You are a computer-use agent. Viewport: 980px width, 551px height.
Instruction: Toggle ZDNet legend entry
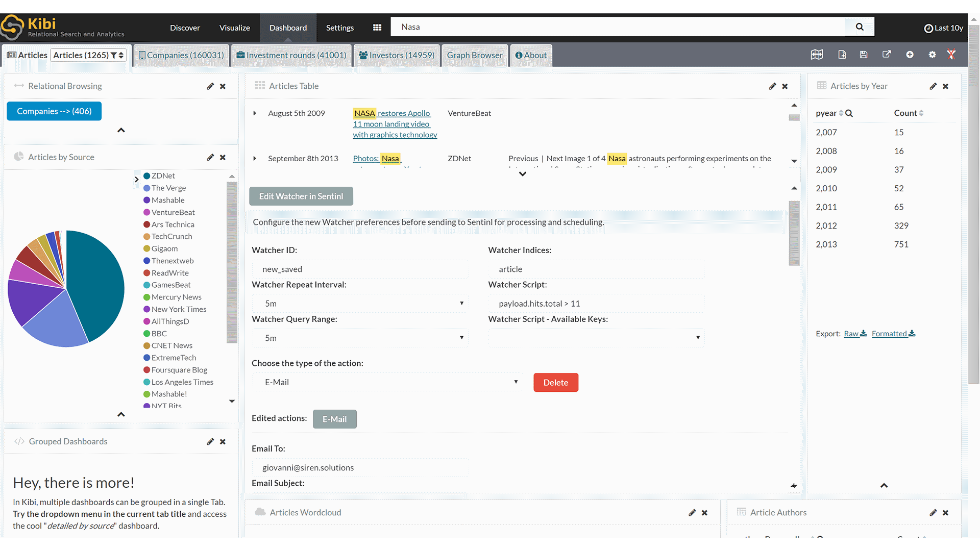tap(159, 176)
